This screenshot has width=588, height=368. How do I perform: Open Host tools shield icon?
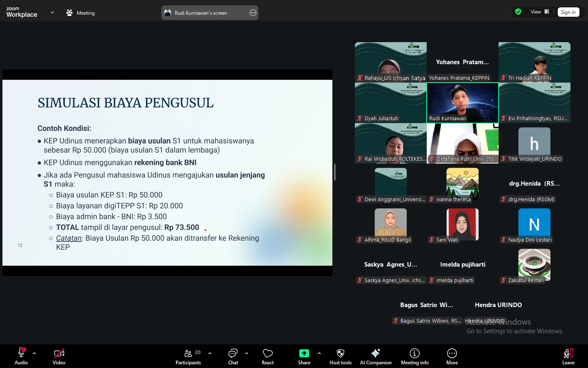340,354
